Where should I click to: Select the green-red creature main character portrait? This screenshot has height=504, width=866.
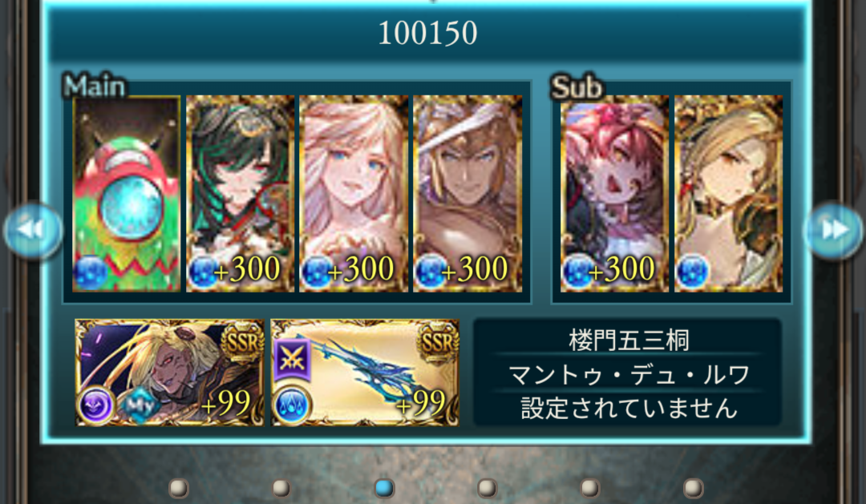[x=127, y=194]
